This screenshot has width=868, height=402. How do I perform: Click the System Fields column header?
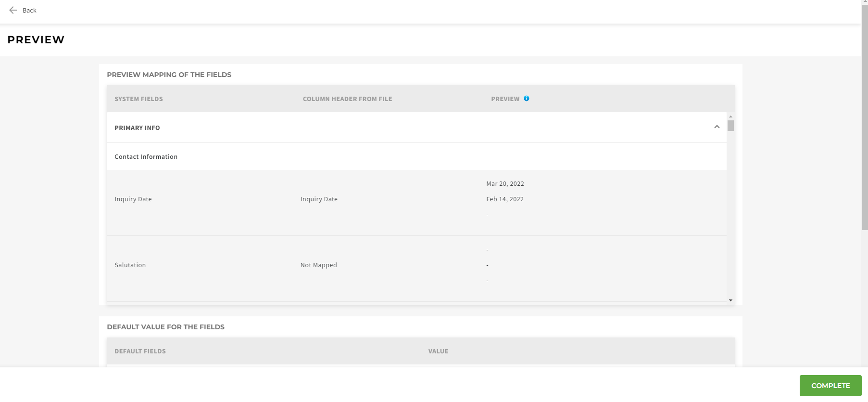point(138,99)
